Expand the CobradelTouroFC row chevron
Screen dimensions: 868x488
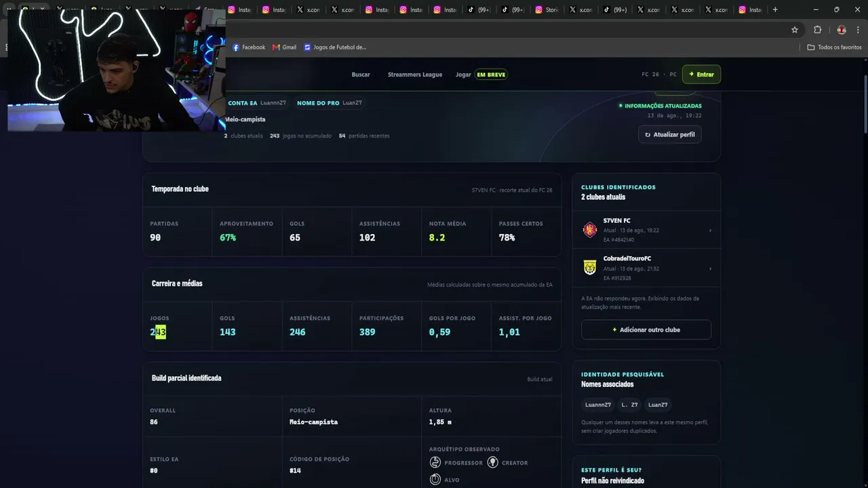710,268
